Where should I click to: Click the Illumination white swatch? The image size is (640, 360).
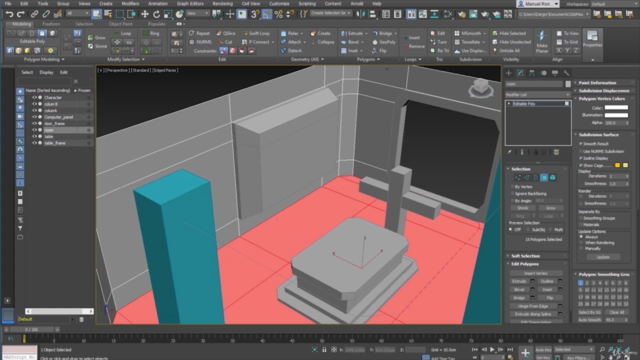[x=616, y=115]
